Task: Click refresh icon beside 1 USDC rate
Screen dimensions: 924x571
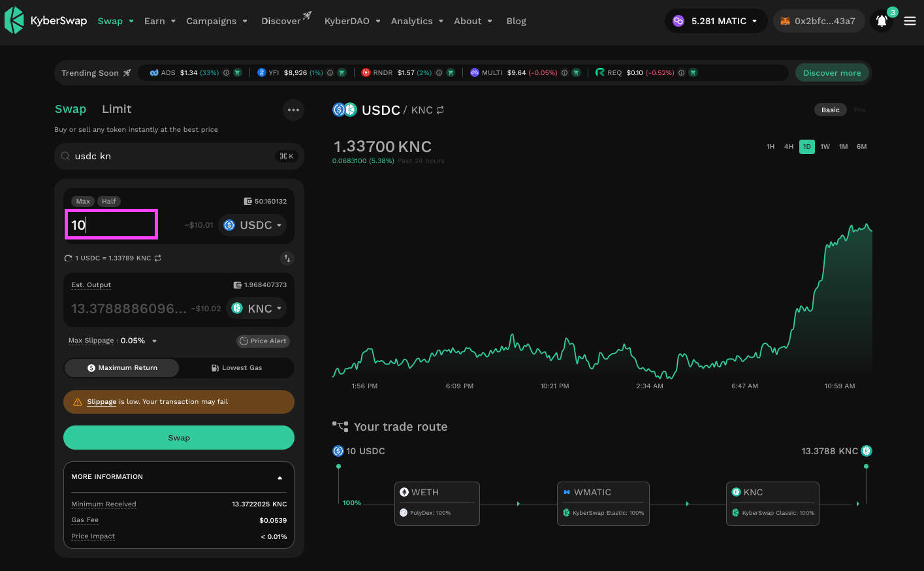Action: coord(68,258)
